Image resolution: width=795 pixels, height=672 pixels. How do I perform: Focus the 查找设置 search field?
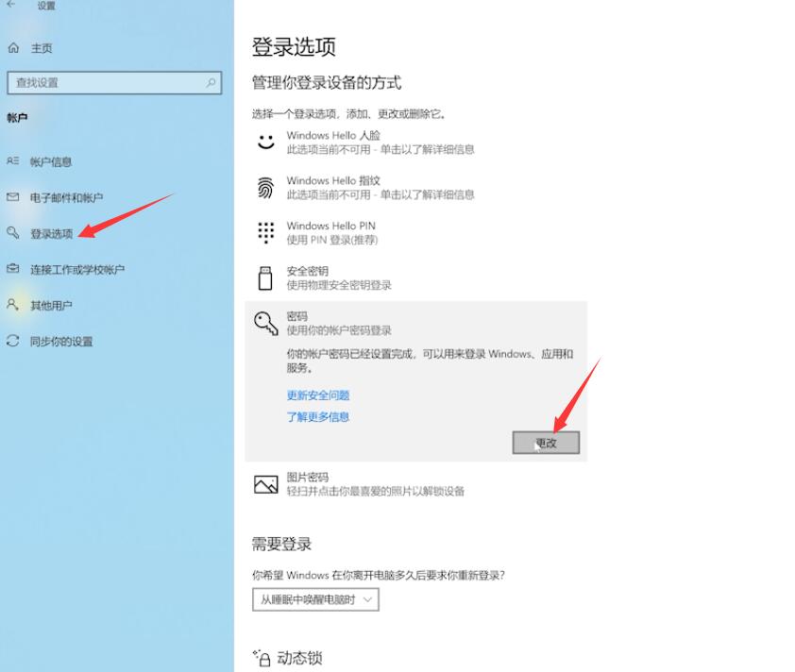click(x=114, y=83)
